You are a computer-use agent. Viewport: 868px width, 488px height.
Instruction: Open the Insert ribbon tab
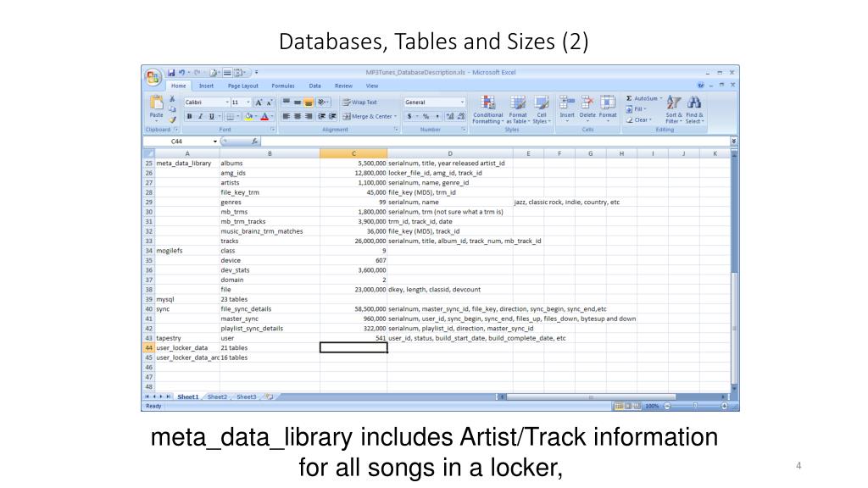point(207,86)
